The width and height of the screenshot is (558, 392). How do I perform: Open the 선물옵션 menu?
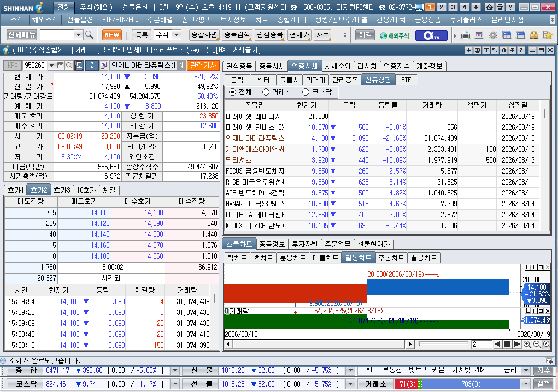tap(80, 20)
